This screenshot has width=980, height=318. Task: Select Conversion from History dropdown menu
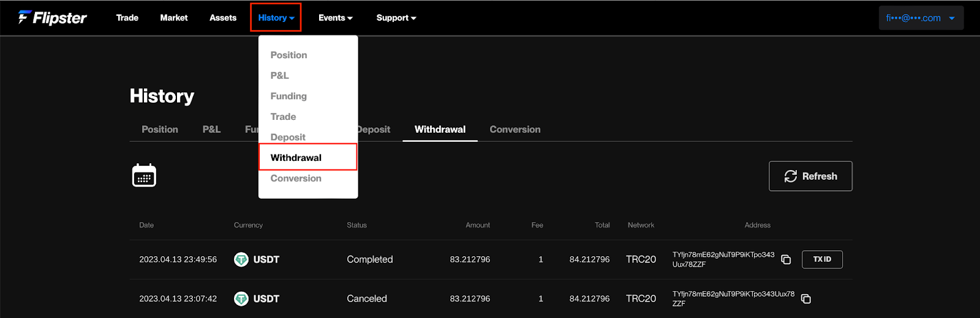click(x=296, y=178)
